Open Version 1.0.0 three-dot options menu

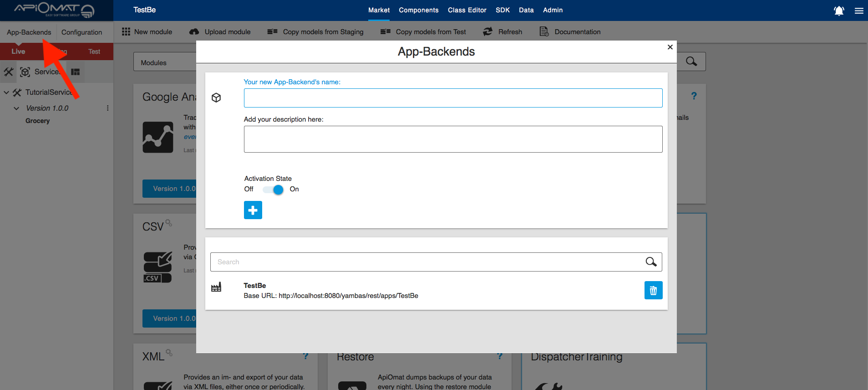pyautogui.click(x=107, y=108)
